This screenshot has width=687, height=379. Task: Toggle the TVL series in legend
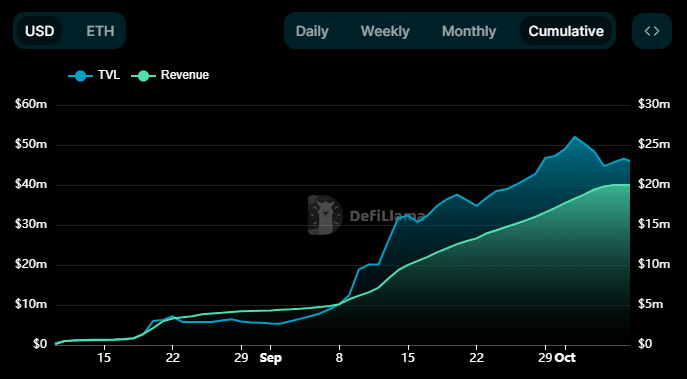click(94, 75)
